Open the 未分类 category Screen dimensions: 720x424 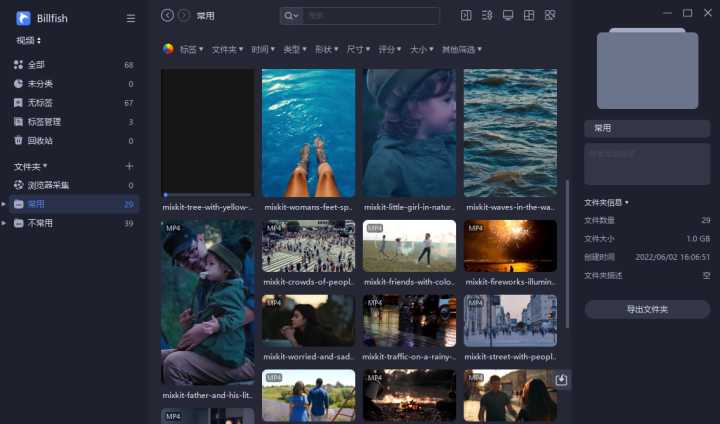tap(73, 84)
